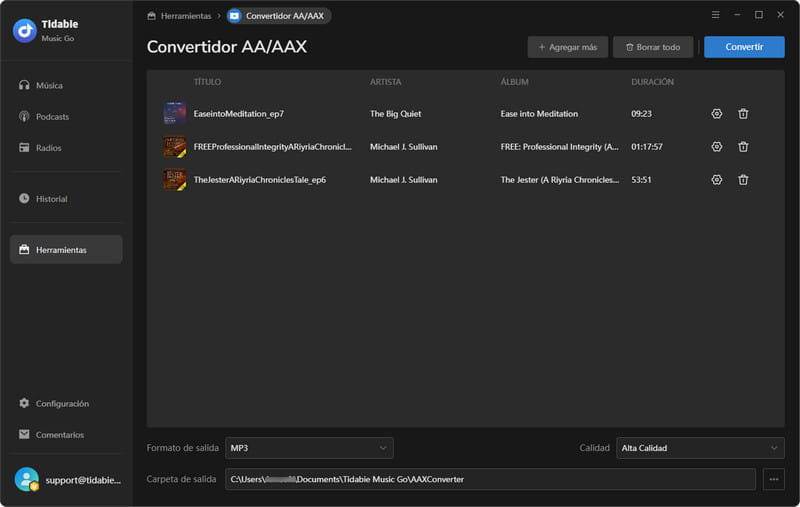Select the title EaseintoMeditation_ep7

(239, 114)
